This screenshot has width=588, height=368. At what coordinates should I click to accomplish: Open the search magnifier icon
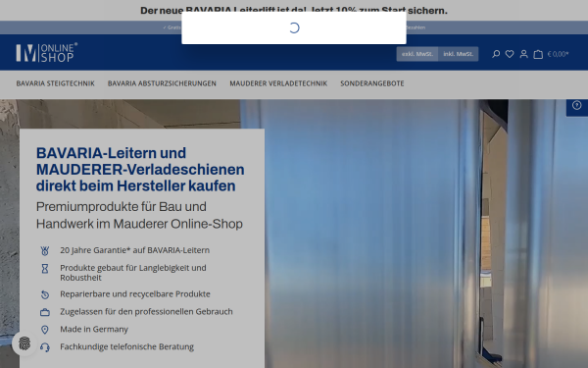pyautogui.click(x=496, y=54)
